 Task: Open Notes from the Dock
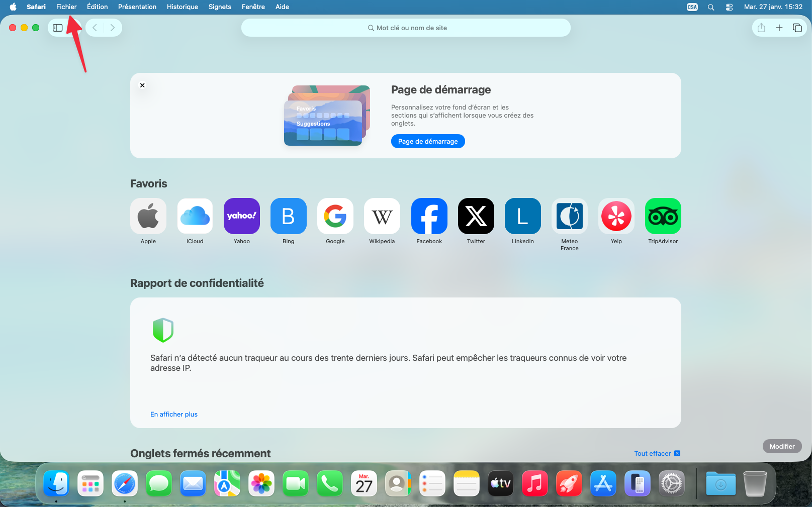pos(467,484)
